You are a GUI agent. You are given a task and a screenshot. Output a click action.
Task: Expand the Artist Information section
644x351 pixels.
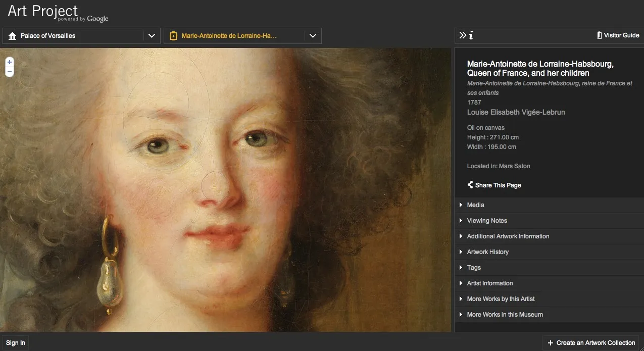coord(549,283)
